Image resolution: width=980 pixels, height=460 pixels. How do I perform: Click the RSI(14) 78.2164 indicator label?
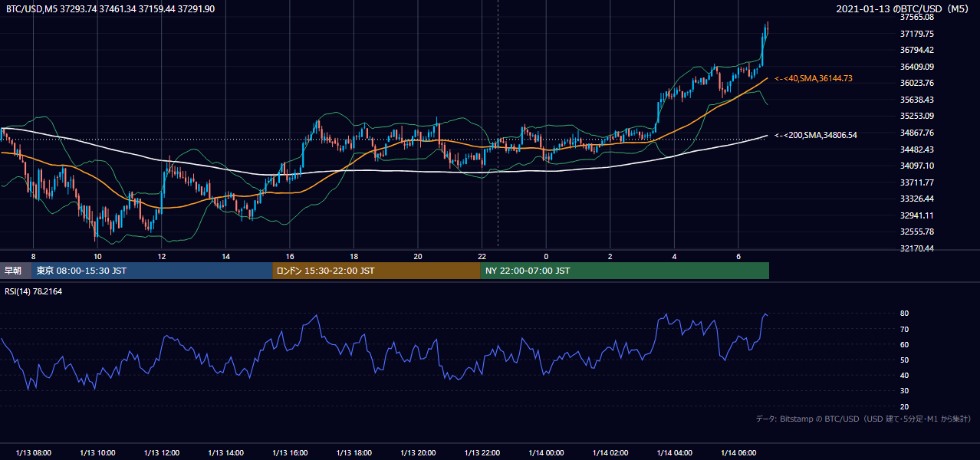coord(34,291)
